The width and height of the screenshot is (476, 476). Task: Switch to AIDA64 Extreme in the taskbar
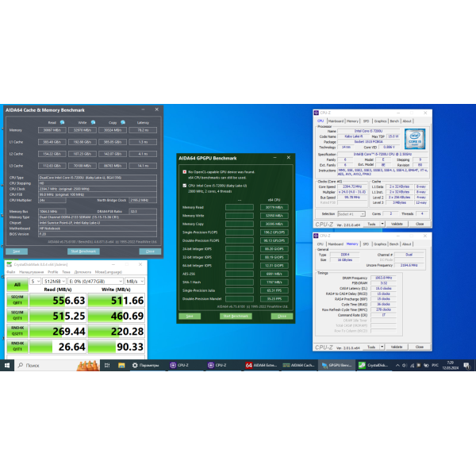261,365
